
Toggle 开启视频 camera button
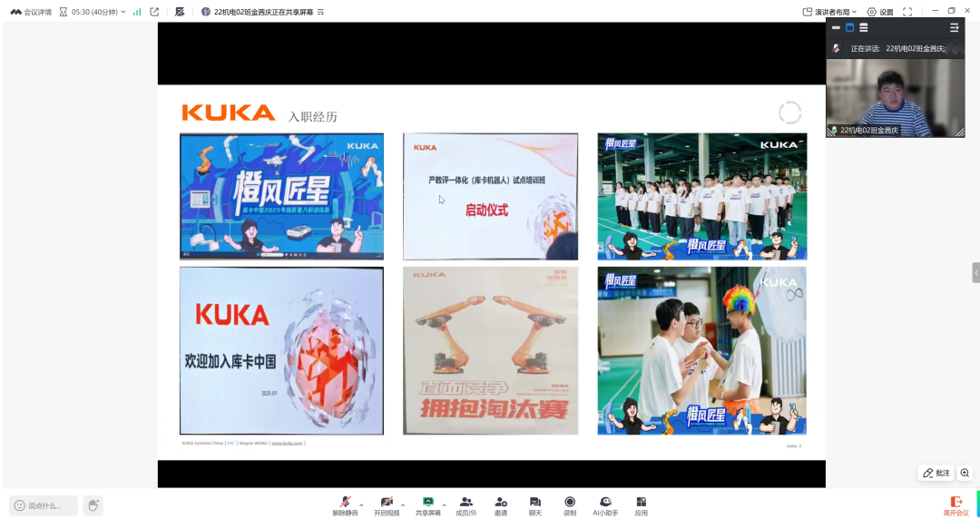(387, 506)
